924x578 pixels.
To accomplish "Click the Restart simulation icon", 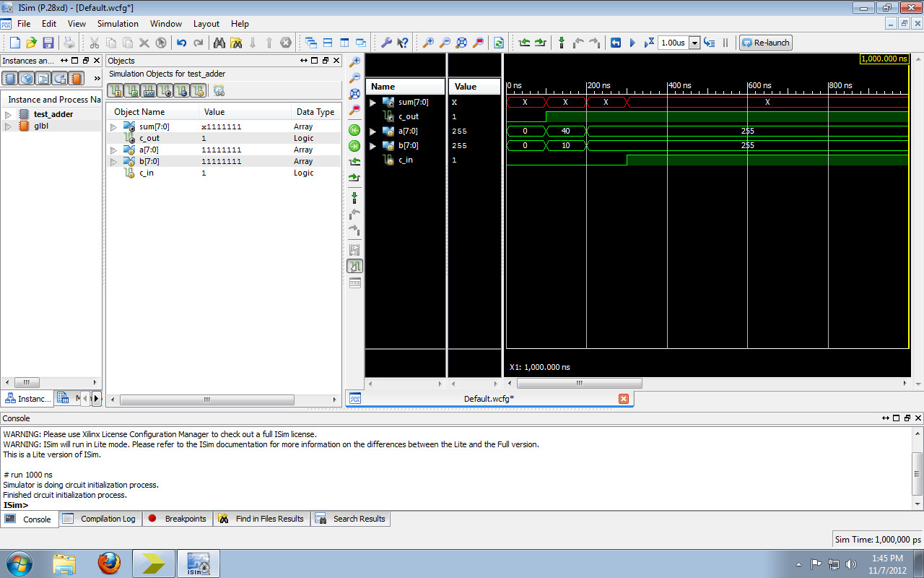I will tap(616, 43).
